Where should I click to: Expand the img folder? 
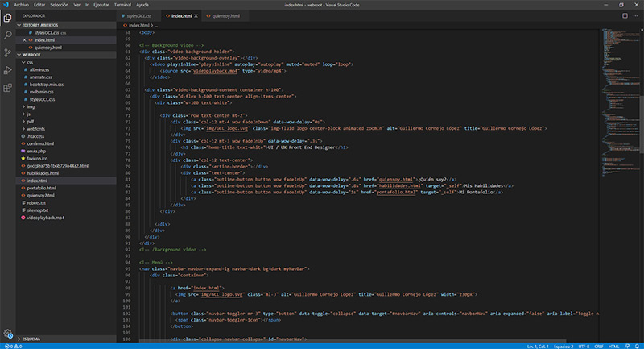[31, 106]
